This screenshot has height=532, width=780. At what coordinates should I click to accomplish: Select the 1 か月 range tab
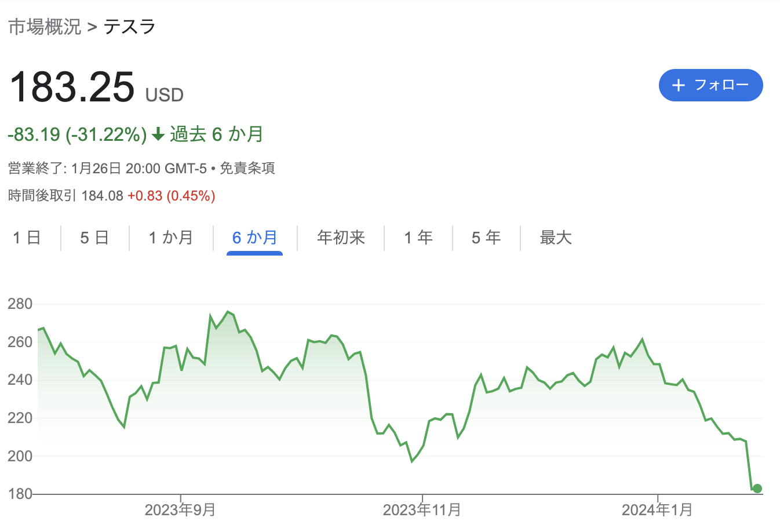[170, 238]
